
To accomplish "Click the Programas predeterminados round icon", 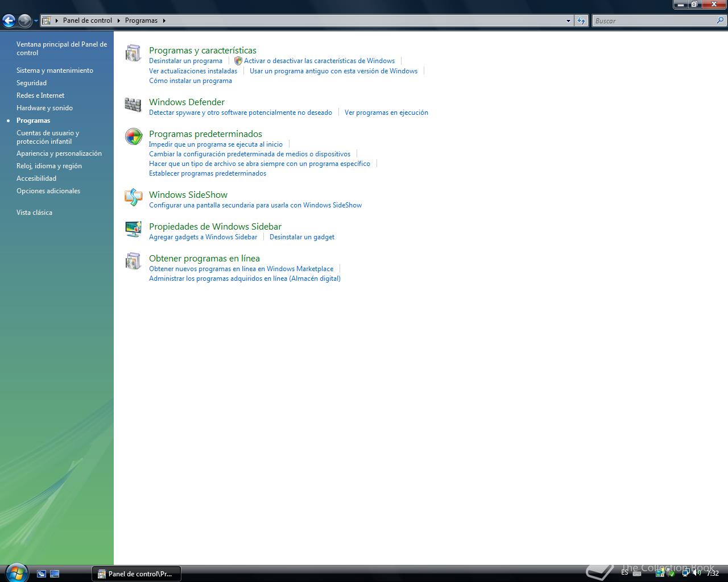I will [133, 137].
